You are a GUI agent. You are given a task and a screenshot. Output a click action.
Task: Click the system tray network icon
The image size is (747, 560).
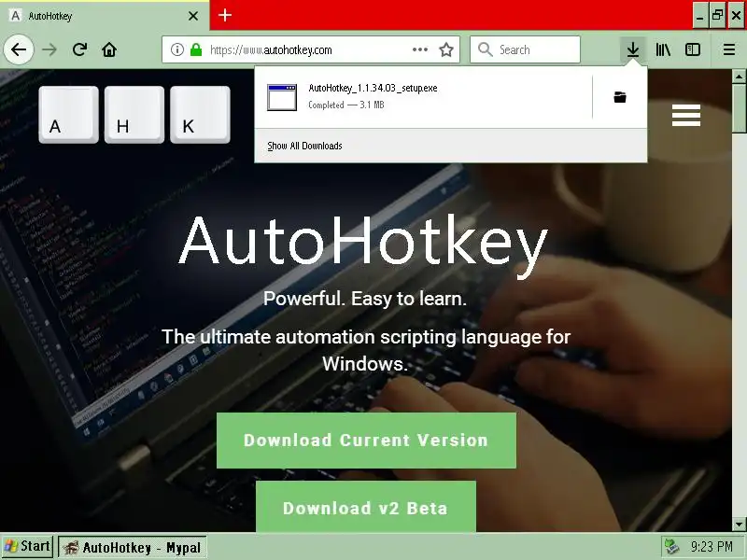(x=672, y=547)
